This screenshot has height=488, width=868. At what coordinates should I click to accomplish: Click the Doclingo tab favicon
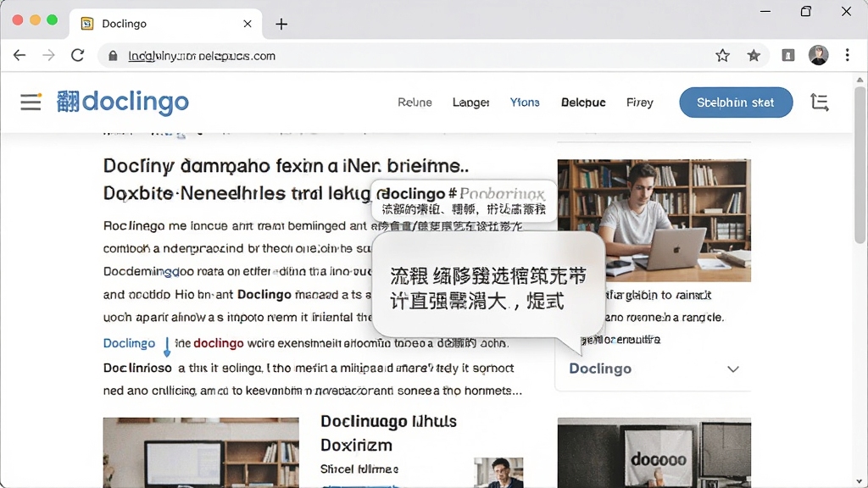click(x=87, y=23)
